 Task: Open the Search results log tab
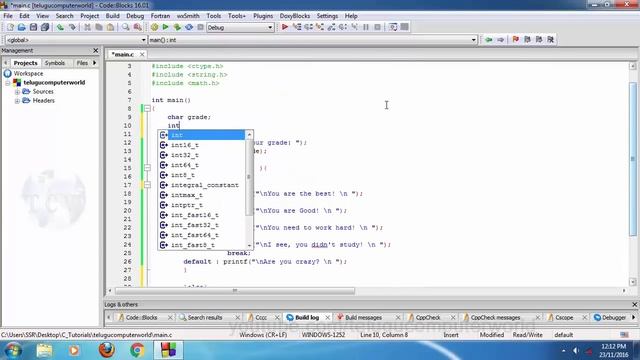[204, 318]
